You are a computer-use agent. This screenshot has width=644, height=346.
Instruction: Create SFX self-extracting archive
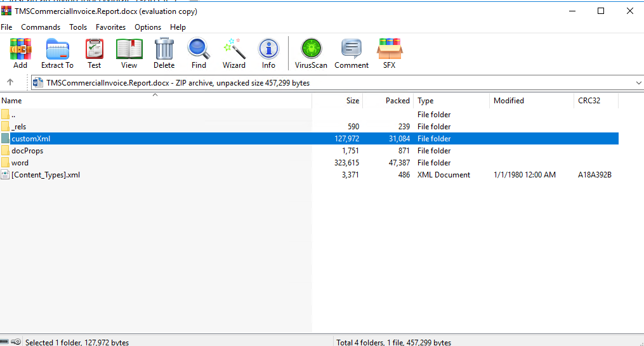(x=389, y=53)
